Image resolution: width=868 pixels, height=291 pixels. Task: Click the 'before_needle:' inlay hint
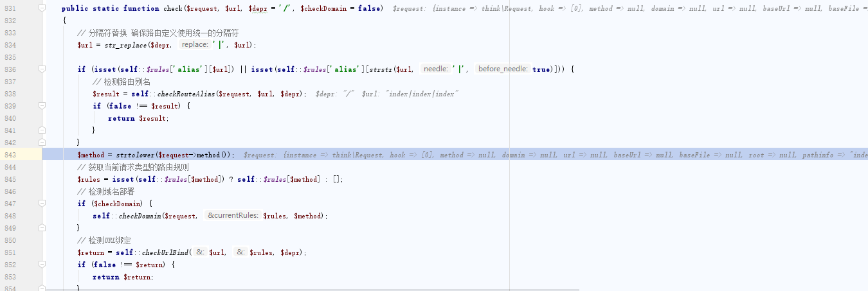coord(502,69)
